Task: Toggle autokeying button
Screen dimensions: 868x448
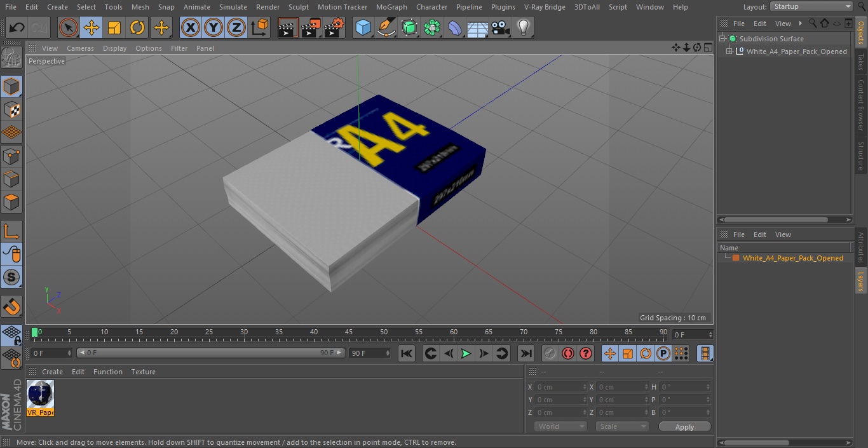Action: coord(568,353)
